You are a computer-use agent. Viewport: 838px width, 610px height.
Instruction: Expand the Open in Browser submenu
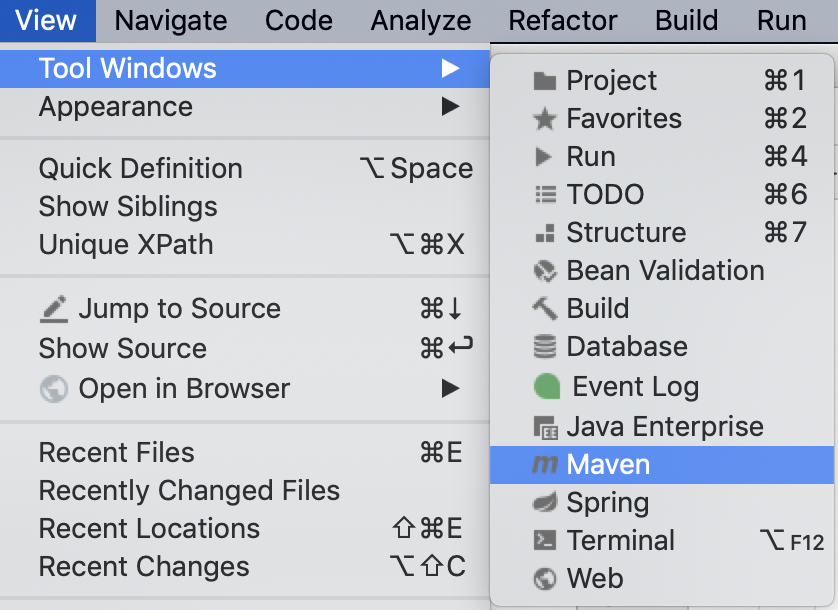[x=451, y=388]
